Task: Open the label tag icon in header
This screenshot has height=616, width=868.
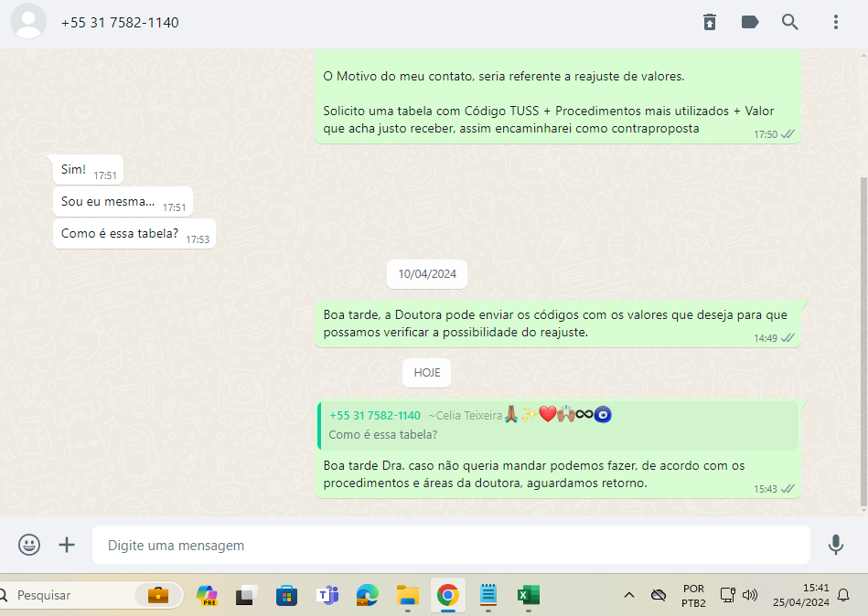Action: 749,22
